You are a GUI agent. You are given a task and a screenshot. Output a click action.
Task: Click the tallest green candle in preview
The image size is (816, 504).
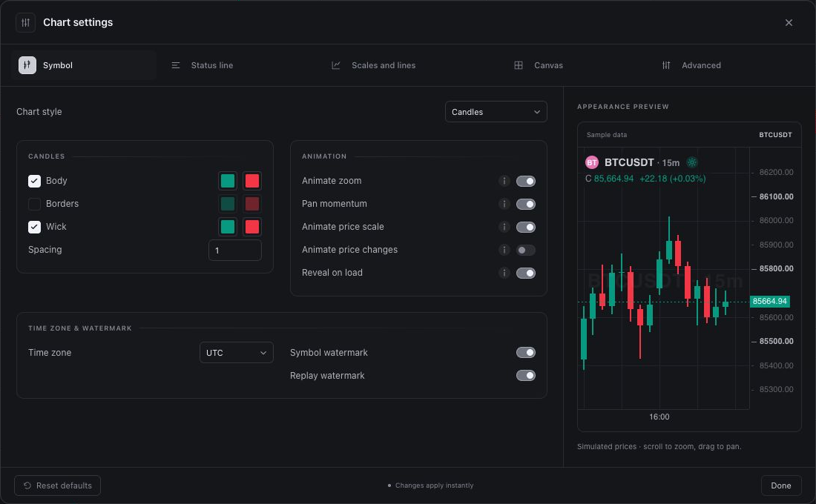click(584, 338)
